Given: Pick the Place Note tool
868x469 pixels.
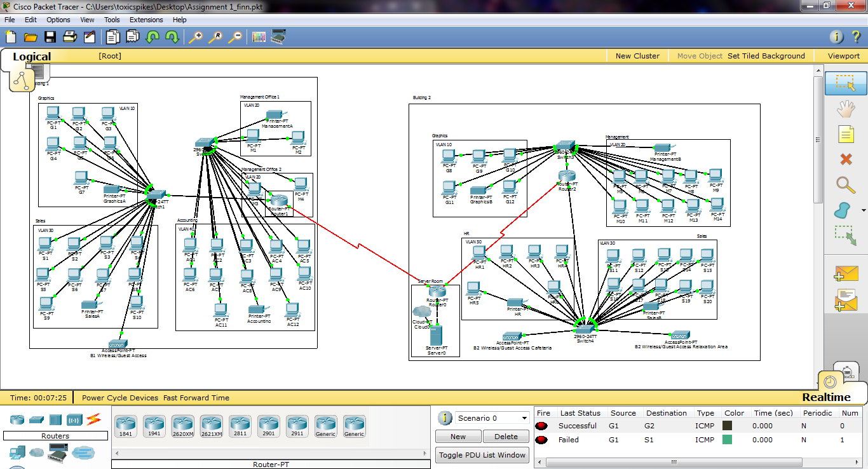Looking at the screenshot, I should click(846, 134).
